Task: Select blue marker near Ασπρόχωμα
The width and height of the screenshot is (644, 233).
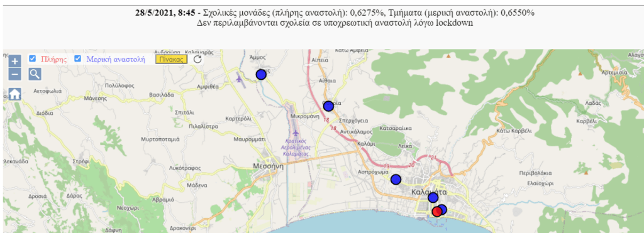Action: coord(396,179)
